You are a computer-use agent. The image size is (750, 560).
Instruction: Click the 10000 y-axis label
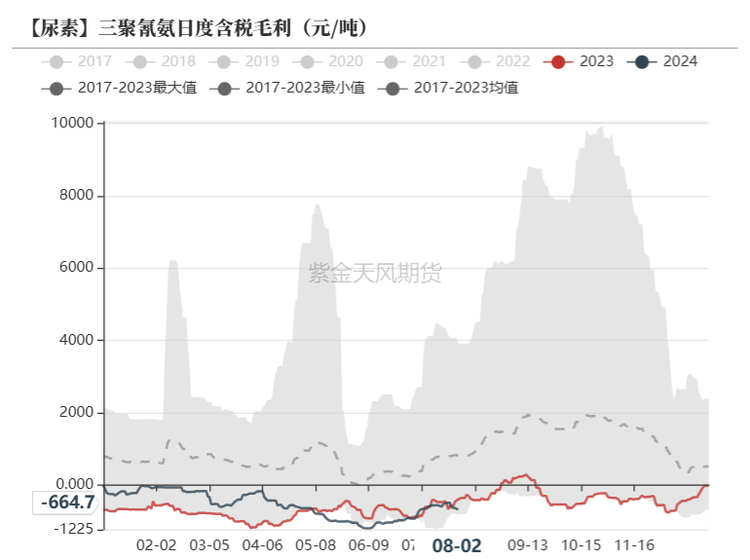coord(72,123)
